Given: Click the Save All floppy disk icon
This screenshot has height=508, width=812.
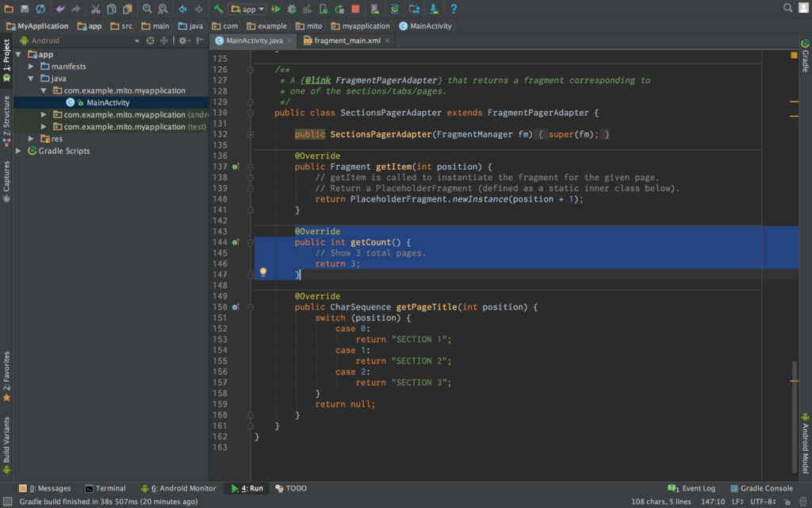Looking at the screenshot, I should click(25, 9).
